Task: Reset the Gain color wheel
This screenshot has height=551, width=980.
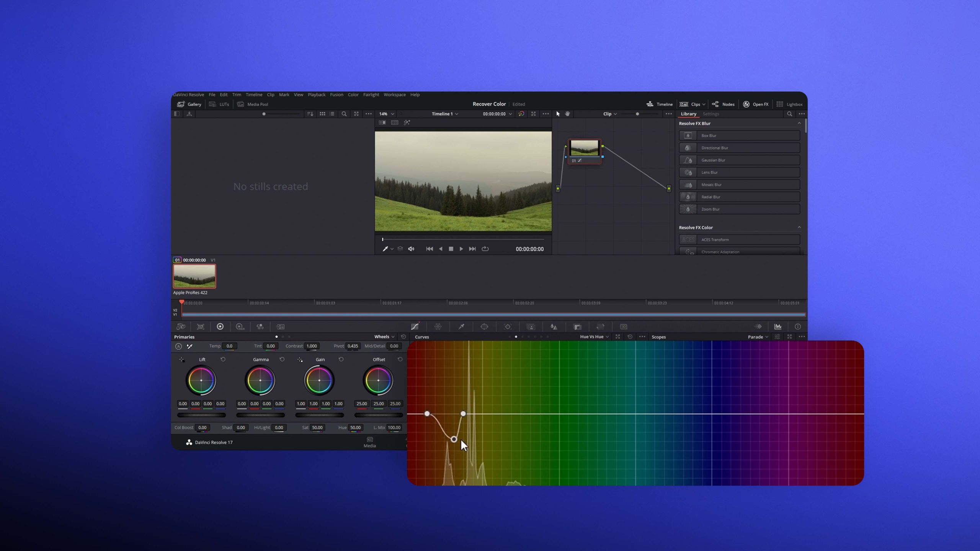Action: pyautogui.click(x=341, y=359)
